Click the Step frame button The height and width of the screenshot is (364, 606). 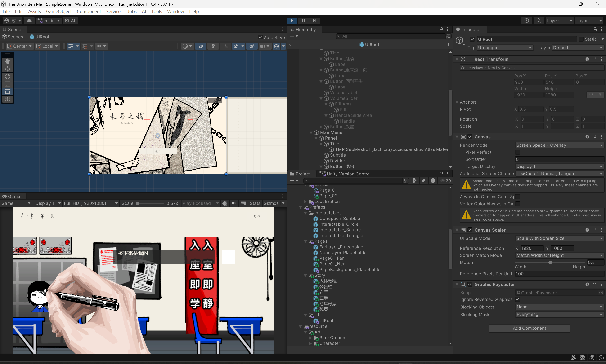314,21
